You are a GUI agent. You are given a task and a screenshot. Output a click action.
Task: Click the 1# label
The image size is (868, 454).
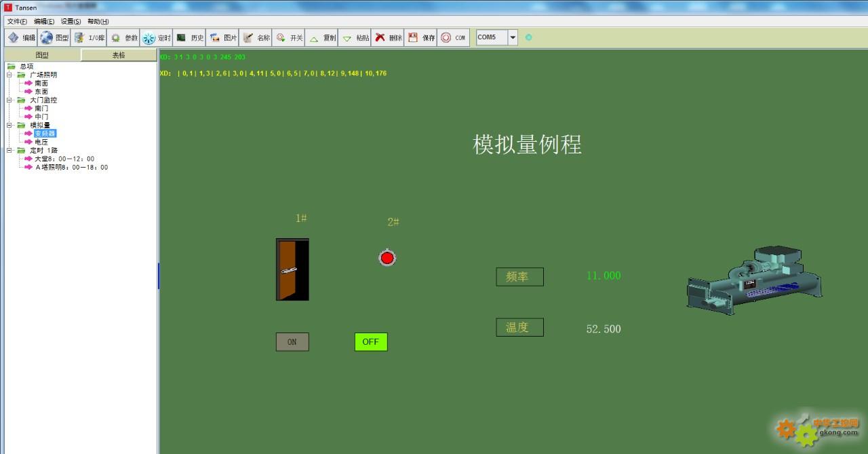click(301, 219)
